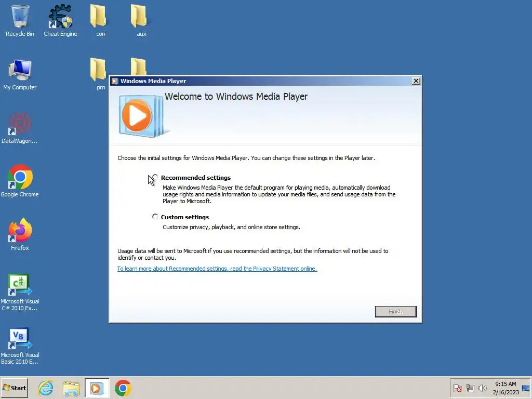The image size is (532, 399).
Task: Select the Recommended settings radio button
Action: (x=155, y=177)
